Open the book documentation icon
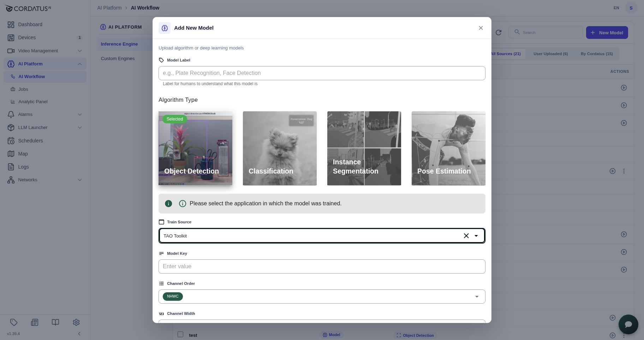The width and height of the screenshot is (644, 340). pos(55,322)
